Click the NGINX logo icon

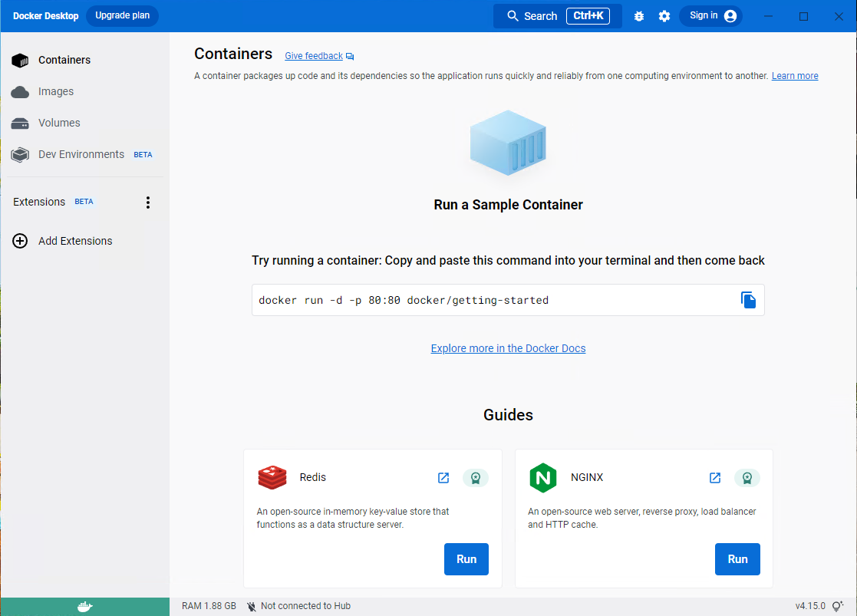click(x=542, y=478)
